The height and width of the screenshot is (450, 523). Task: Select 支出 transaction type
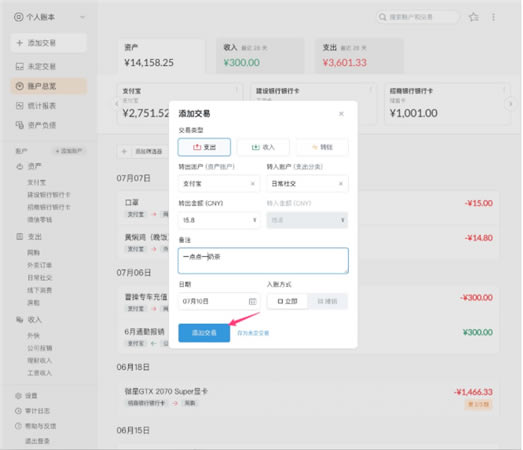204,147
